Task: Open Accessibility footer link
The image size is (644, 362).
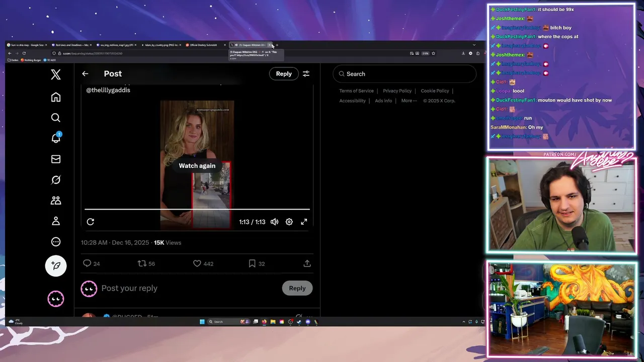Action: click(352, 101)
